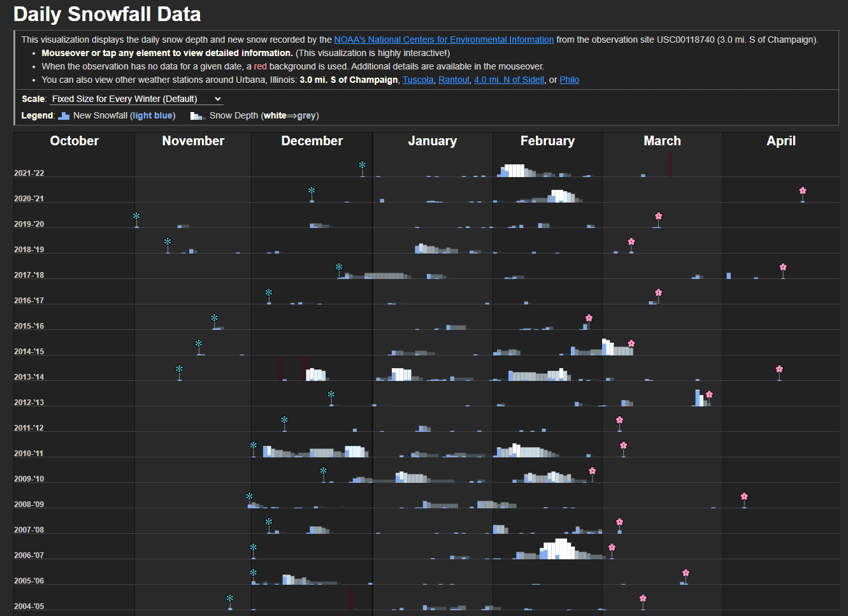
Task: Click first snowflake icon in 2019-'20 row
Action: coord(136,217)
